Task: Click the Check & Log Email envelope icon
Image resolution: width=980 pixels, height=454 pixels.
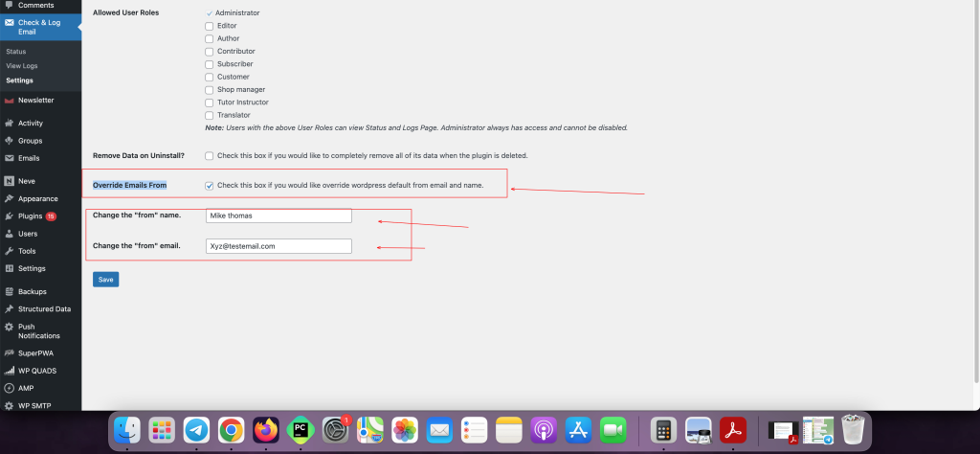Action: coord(9,23)
